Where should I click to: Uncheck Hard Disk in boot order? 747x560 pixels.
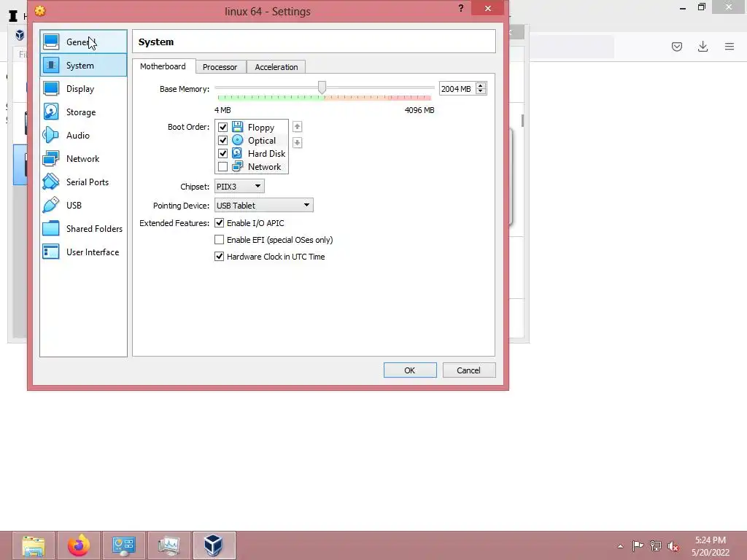coord(222,153)
